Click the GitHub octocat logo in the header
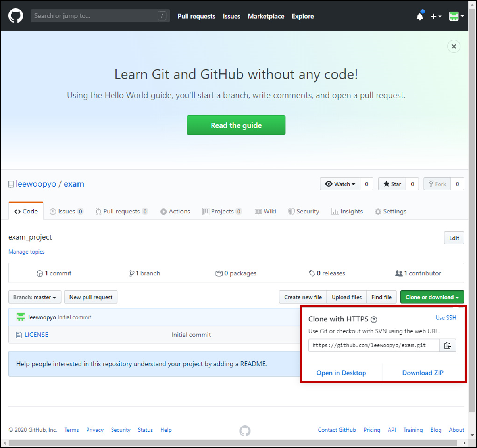The height and width of the screenshot is (448, 477). [16, 16]
